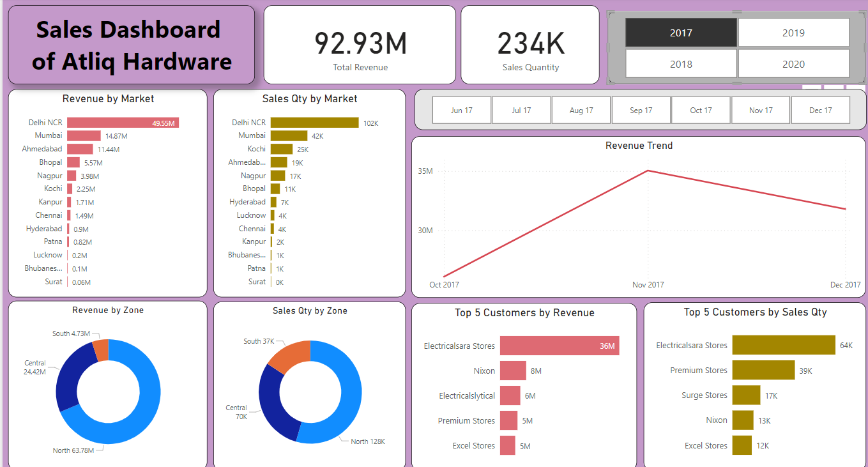Click the Revenue by Market chart title
The height and width of the screenshot is (467, 868).
click(108, 99)
